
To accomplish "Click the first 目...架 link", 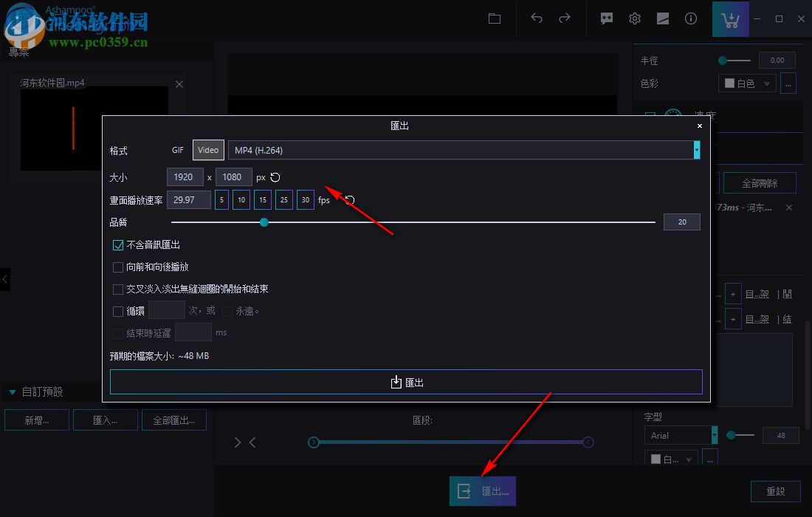I will point(757,294).
